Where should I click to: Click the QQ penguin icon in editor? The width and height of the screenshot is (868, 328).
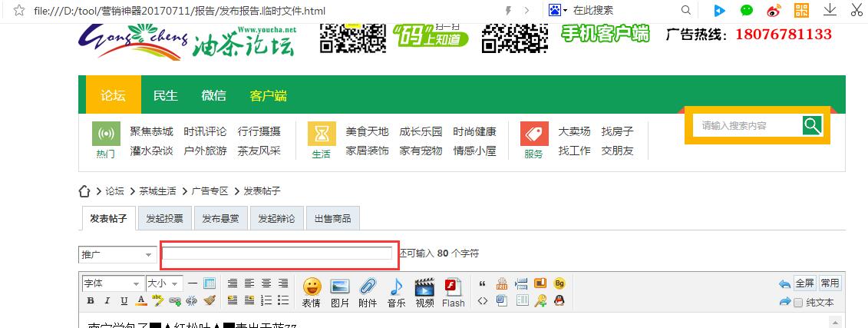[559, 301]
